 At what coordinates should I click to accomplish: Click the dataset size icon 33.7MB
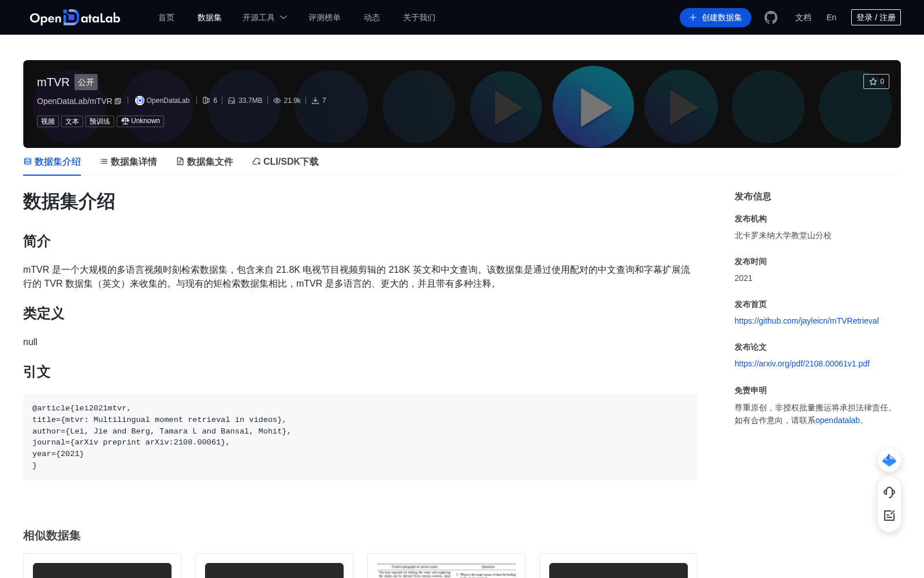232,101
